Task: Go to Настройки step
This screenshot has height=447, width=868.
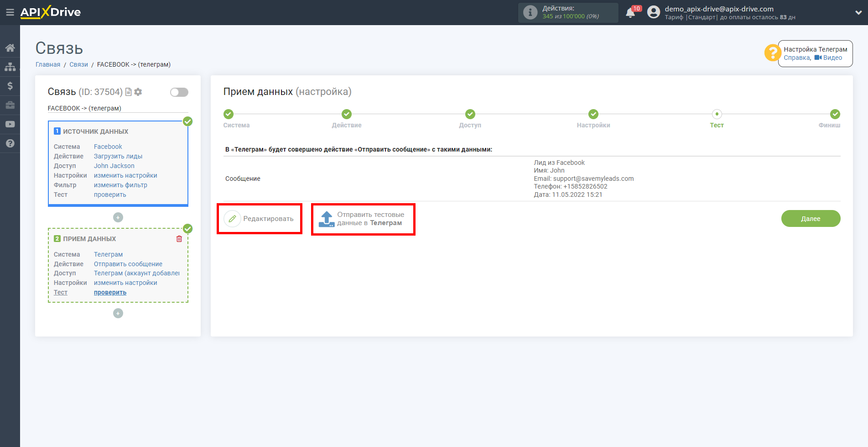Action: 593,114
